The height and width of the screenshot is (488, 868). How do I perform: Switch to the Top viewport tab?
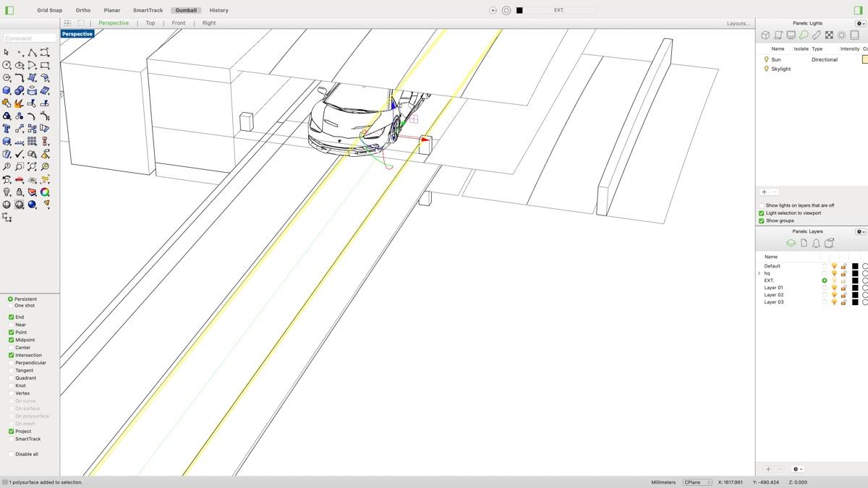tap(150, 23)
